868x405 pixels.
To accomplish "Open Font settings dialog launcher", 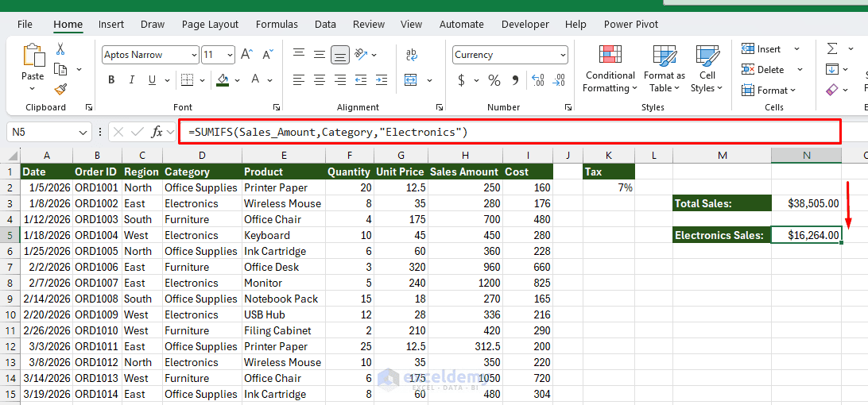I will click(x=277, y=107).
